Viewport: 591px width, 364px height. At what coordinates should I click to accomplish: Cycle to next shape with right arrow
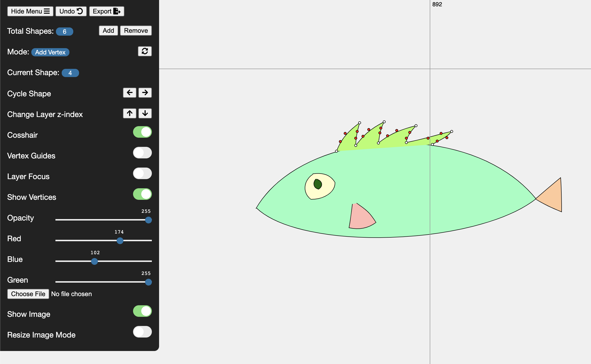(145, 93)
